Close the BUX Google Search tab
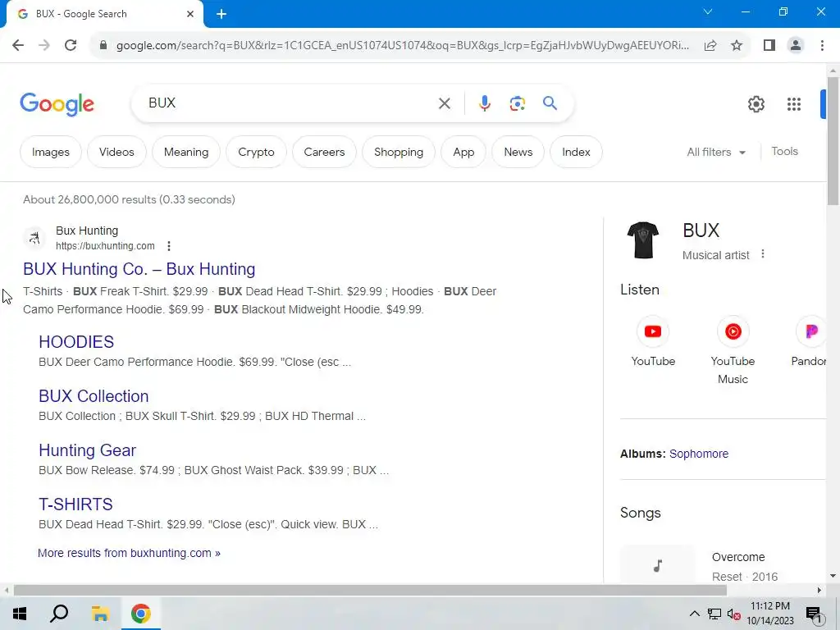The width and height of the screenshot is (840, 630). click(x=190, y=14)
